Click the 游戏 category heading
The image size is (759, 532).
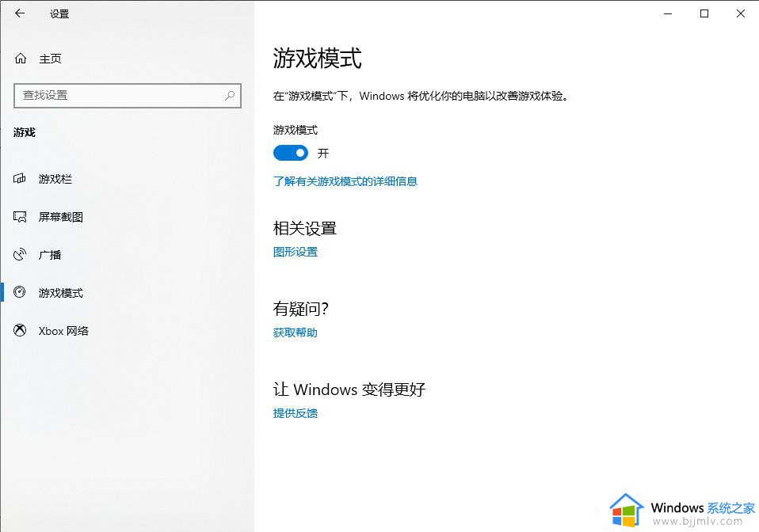(x=25, y=132)
